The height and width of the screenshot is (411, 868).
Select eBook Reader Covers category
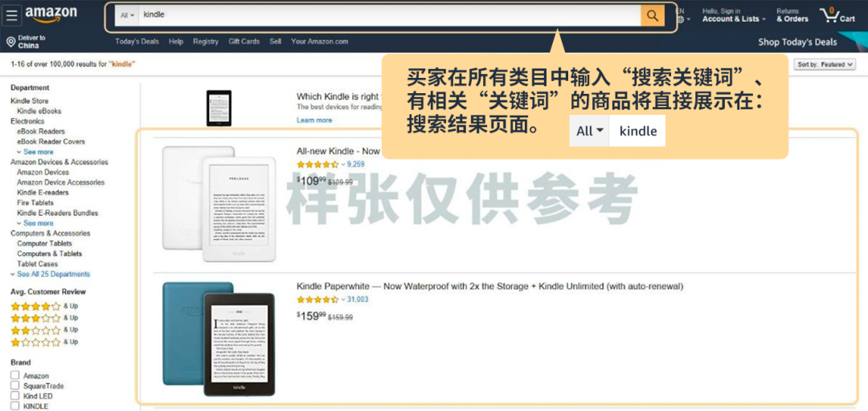coord(51,141)
